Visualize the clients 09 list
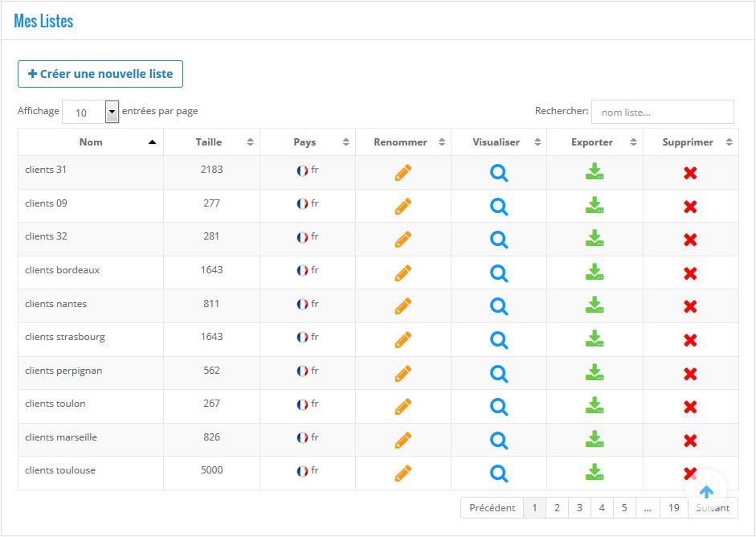 [499, 207]
